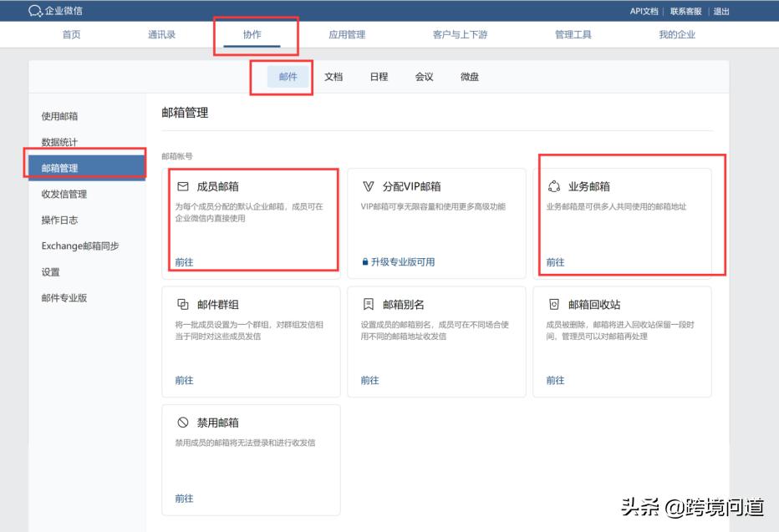Click the lock icon beside 升级专业版可用
Image resolution: width=779 pixels, height=532 pixels.
click(x=366, y=262)
